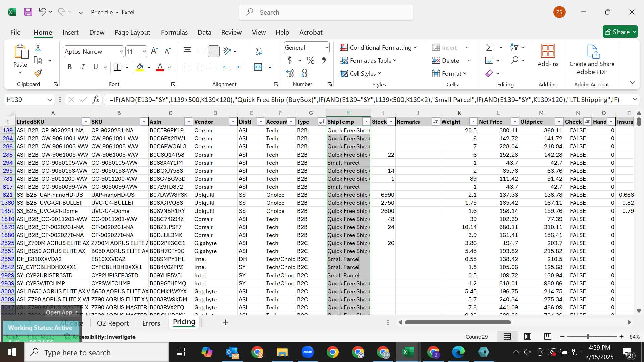
Task: Click the Comma Style icon
Action: [x=324, y=60]
